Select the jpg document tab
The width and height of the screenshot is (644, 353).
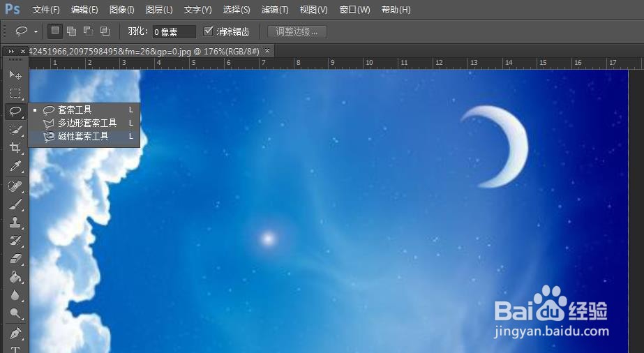coord(144,52)
